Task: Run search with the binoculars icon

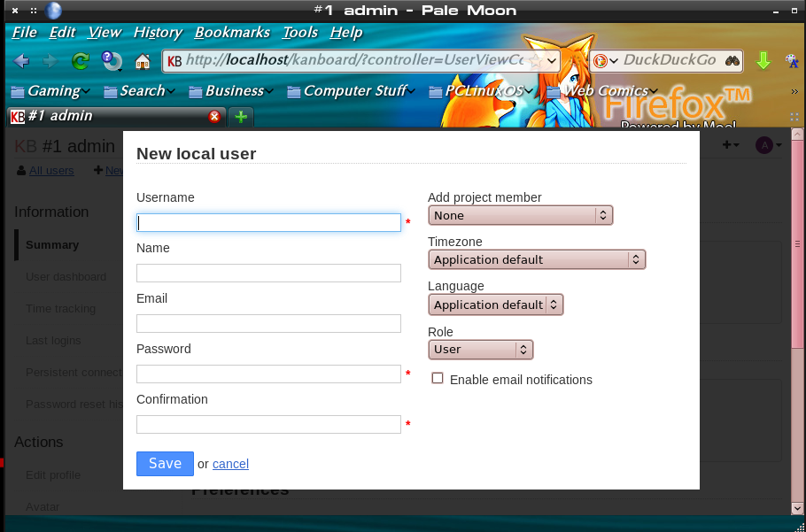Action: point(732,61)
